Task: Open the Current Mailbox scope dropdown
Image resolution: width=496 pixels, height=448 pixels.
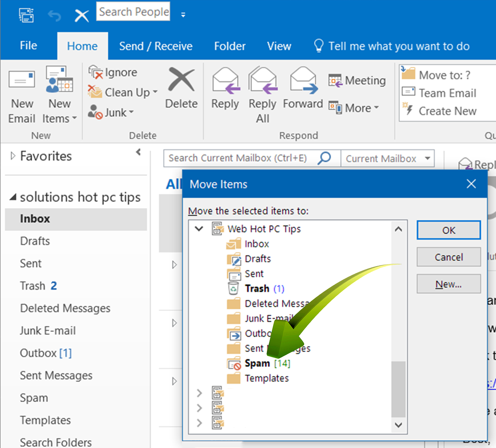Action: click(427, 158)
